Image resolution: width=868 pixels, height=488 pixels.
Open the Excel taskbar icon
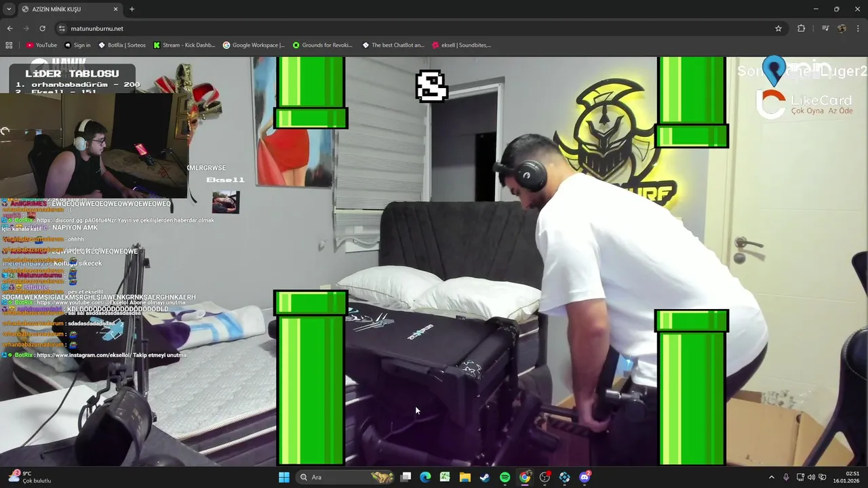tap(445, 477)
